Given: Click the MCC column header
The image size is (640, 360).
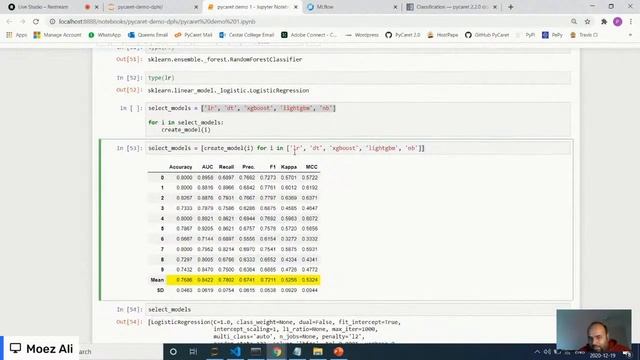Looking at the screenshot, I should (x=311, y=167).
